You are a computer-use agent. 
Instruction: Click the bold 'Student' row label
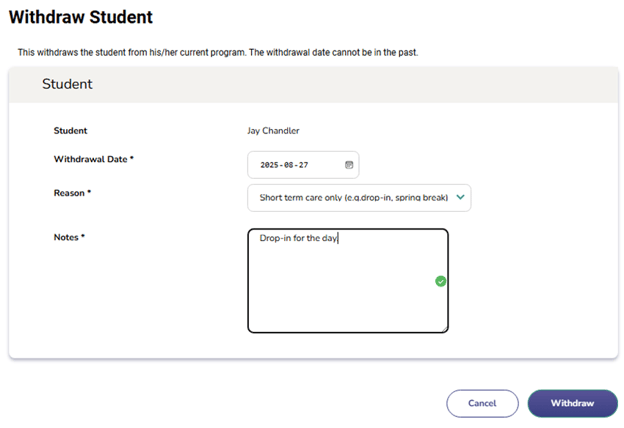[70, 130]
